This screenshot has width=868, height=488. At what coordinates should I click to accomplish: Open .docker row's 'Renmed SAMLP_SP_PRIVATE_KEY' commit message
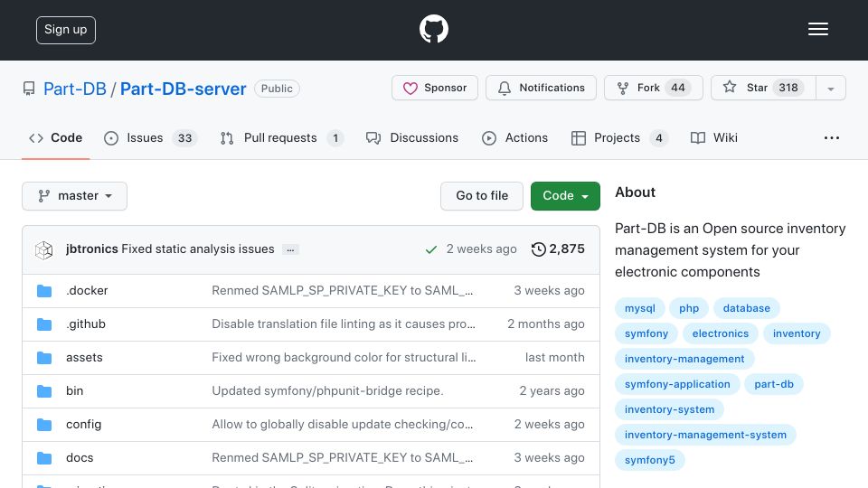(343, 290)
